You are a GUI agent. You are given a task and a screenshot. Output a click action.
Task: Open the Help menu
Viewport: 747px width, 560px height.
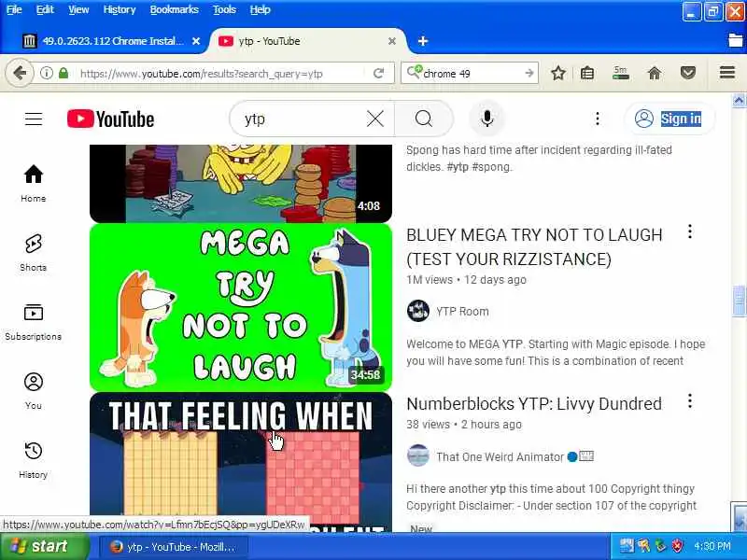click(261, 9)
